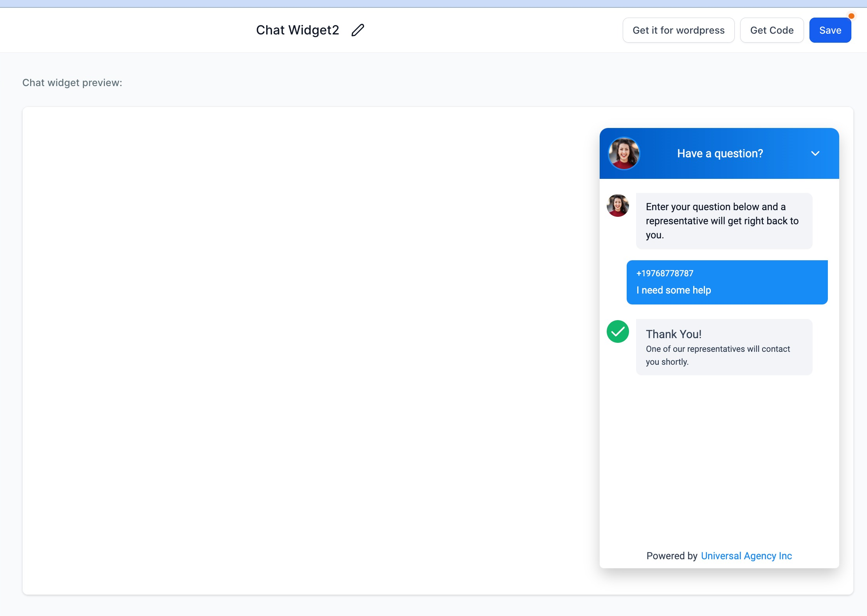Click the 'Have a question?' header title
The image size is (867, 616).
point(720,153)
